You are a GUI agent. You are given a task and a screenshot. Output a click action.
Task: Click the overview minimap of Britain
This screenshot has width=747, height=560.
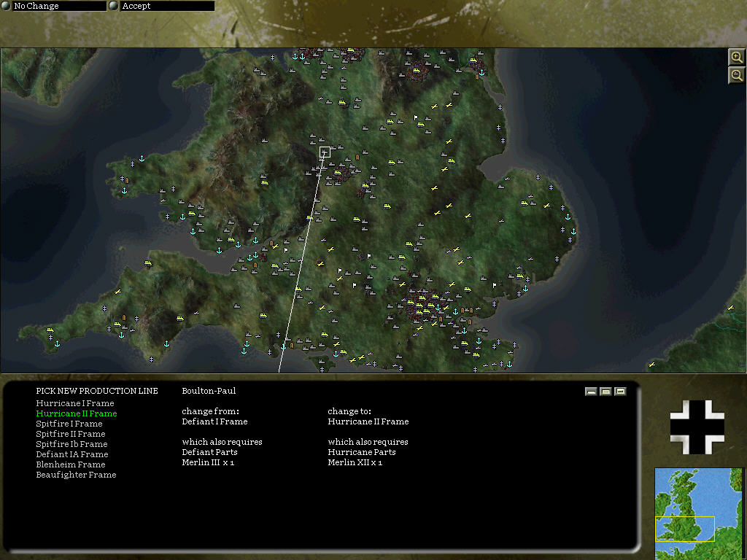tap(698, 513)
